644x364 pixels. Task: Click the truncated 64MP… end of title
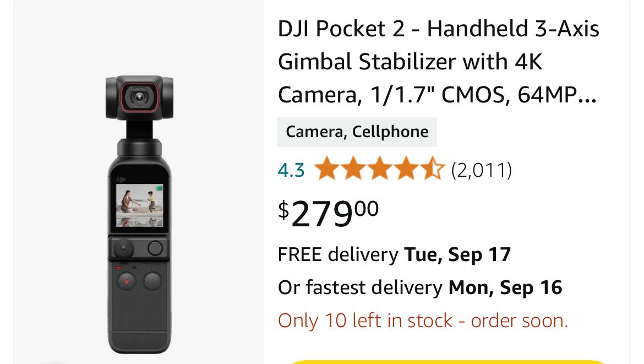[x=557, y=95]
